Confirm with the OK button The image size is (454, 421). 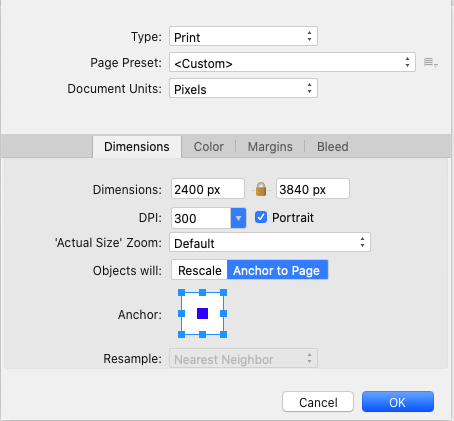(398, 402)
